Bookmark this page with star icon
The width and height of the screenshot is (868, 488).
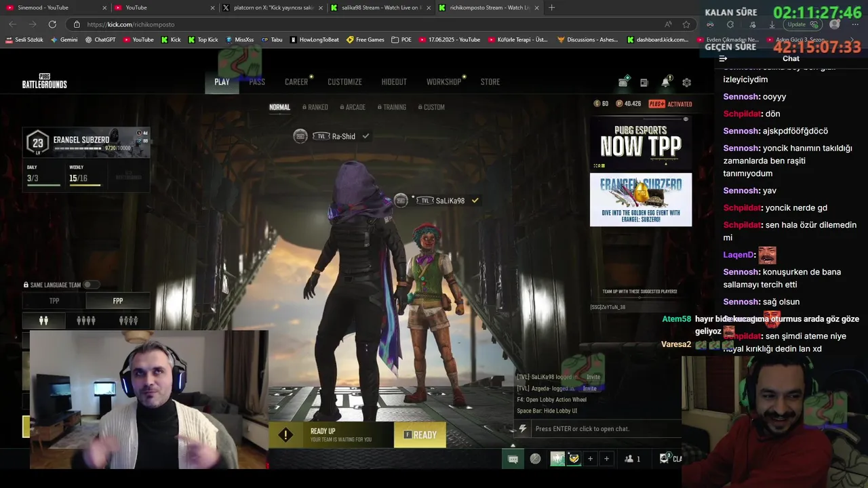[x=686, y=24]
